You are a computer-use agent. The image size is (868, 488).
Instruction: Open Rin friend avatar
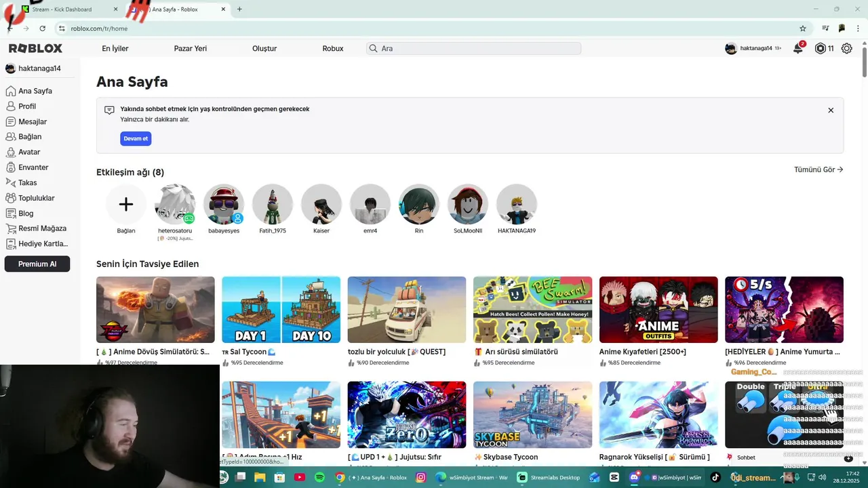tap(419, 204)
